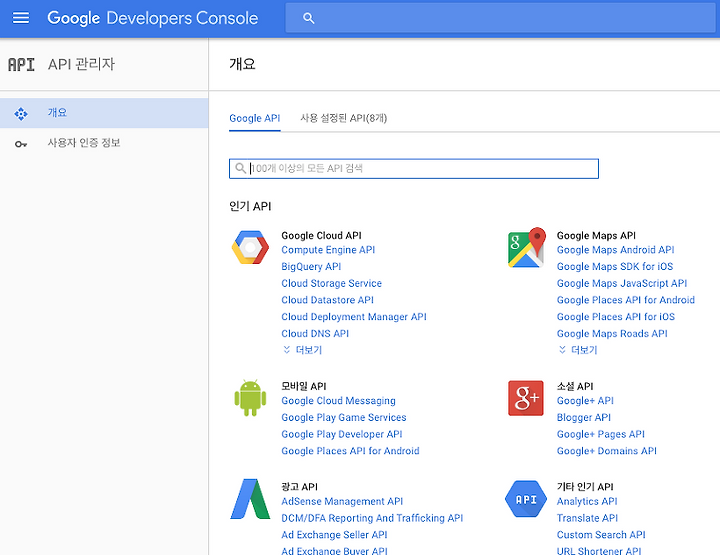Open Ad Exchange Seller API link
The image size is (720, 555).
tap(334, 535)
